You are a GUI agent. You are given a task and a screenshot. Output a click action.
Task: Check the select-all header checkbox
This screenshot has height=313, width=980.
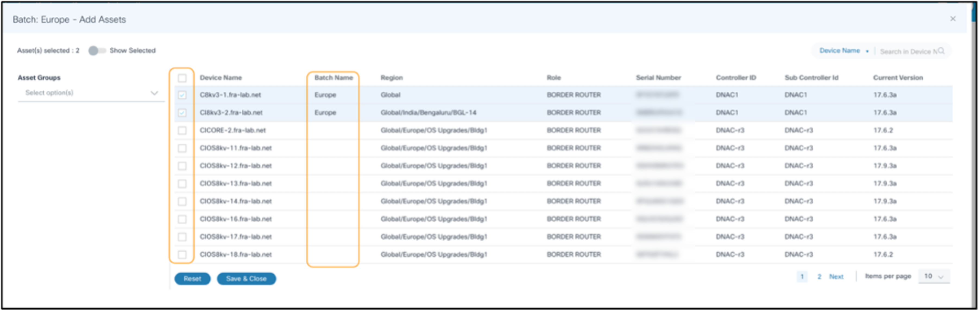pyautogui.click(x=182, y=78)
